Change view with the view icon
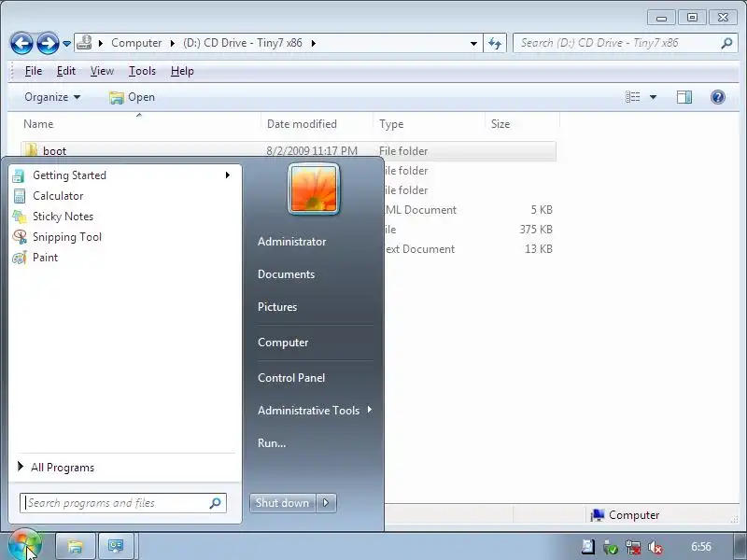The image size is (747, 560). [x=633, y=97]
